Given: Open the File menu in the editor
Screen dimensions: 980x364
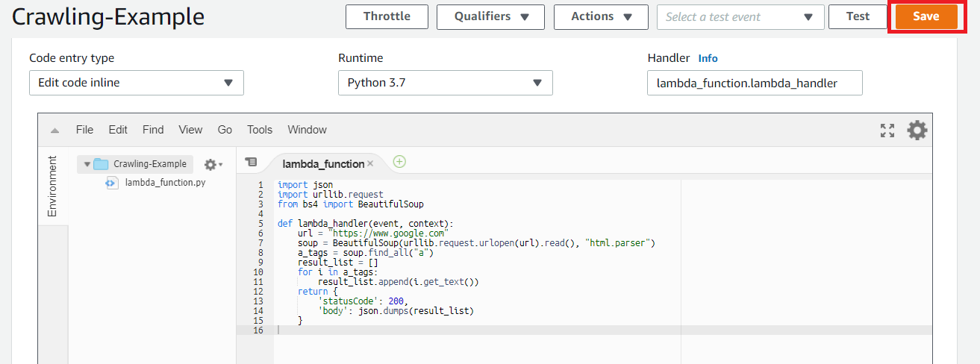Looking at the screenshot, I should pyautogui.click(x=84, y=130).
